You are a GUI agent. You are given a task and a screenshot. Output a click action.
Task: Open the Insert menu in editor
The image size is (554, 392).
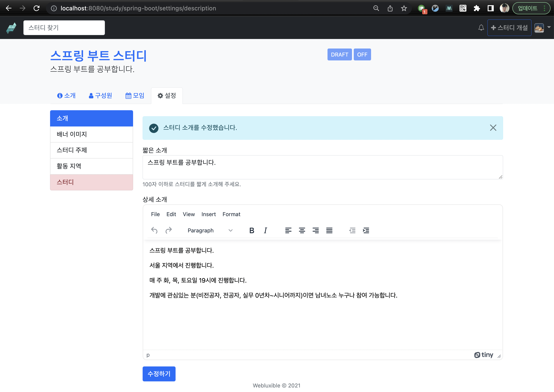tap(209, 214)
